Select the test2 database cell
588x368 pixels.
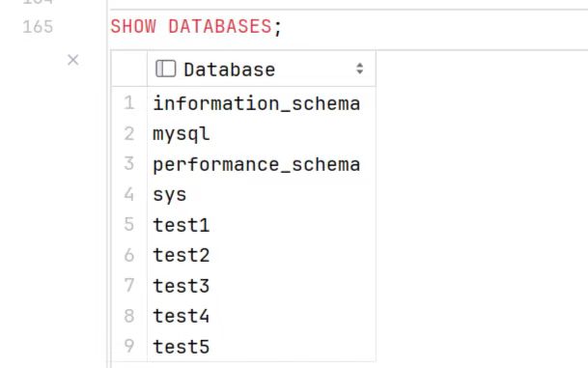coord(262,255)
